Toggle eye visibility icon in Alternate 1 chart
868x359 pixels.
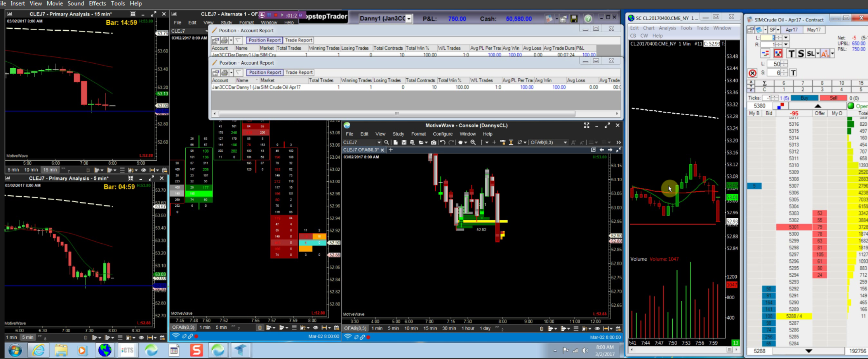tap(315, 328)
